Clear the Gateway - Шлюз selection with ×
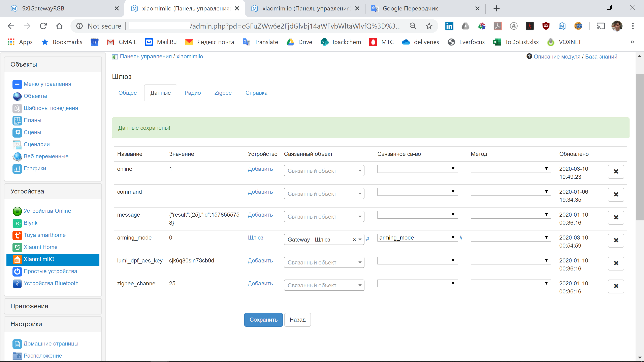The width and height of the screenshot is (644, 362). click(x=354, y=240)
